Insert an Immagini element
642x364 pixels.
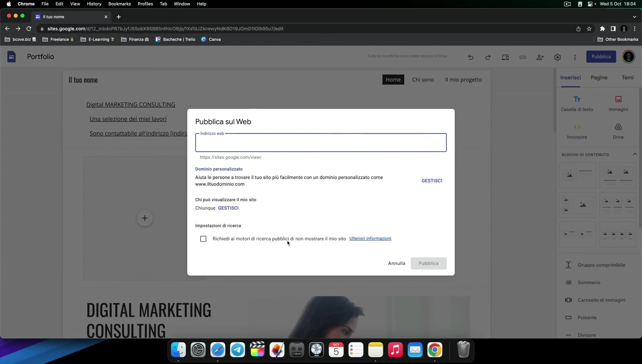[x=618, y=103]
